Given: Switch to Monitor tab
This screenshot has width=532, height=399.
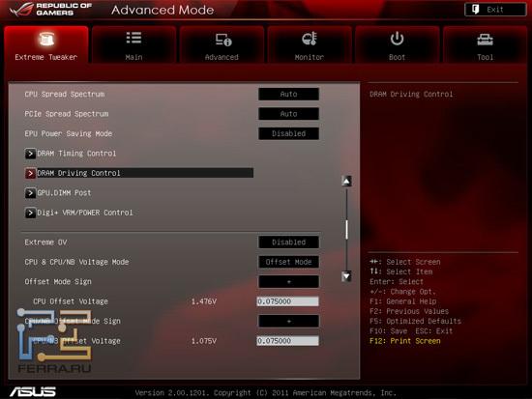Looking at the screenshot, I should tap(310, 44).
